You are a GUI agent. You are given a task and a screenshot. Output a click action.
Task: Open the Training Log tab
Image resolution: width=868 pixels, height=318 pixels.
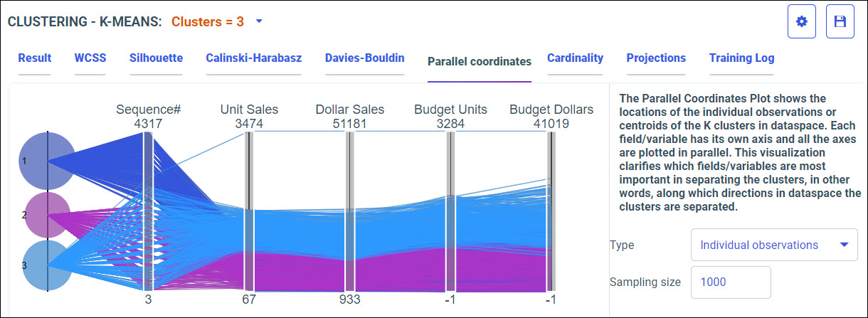(741, 58)
